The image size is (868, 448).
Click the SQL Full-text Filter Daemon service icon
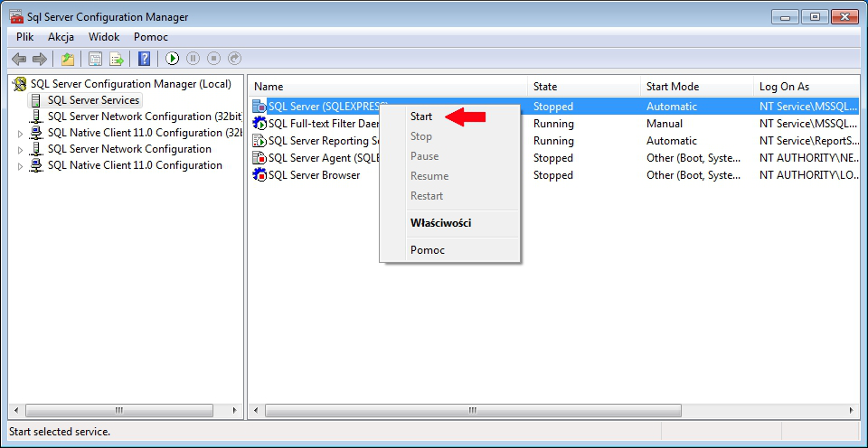click(x=259, y=124)
